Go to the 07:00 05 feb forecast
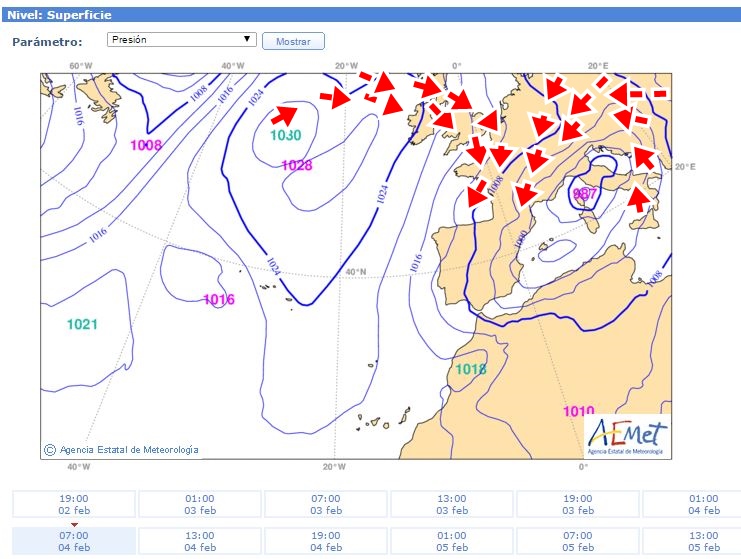The image size is (741, 559). click(578, 542)
